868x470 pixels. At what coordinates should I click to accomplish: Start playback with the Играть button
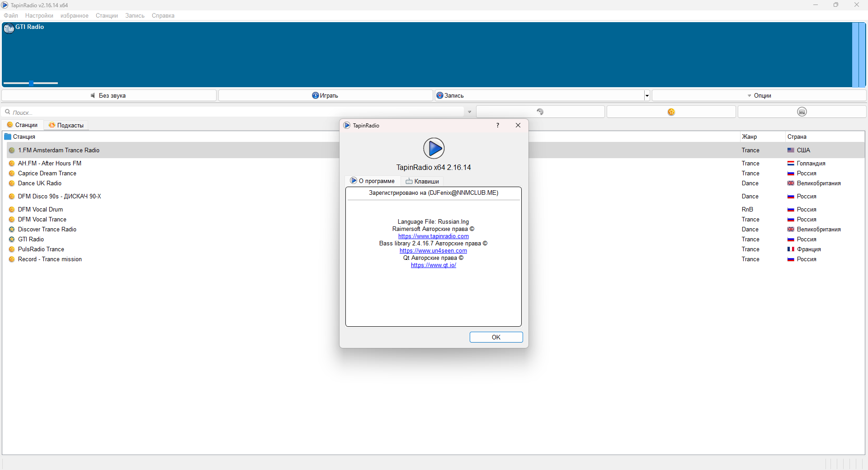(x=325, y=95)
